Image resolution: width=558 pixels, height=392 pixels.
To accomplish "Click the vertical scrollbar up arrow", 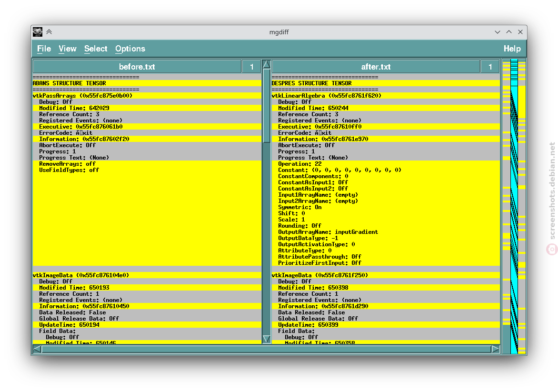I will [x=267, y=64].
